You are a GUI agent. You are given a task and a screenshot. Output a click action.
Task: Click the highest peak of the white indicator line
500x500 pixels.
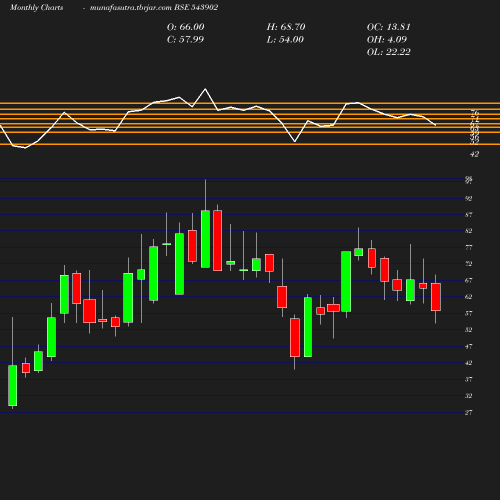coord(205,89)
